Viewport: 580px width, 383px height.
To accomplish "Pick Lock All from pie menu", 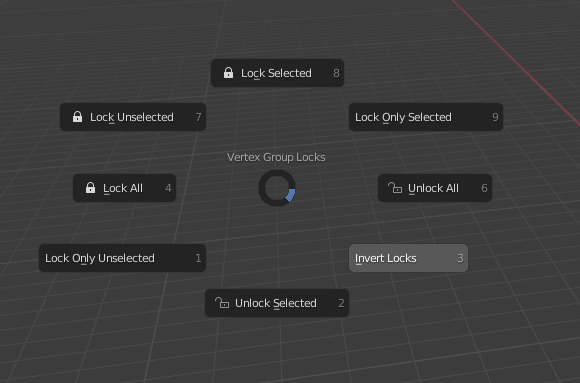I will point(124,188).
